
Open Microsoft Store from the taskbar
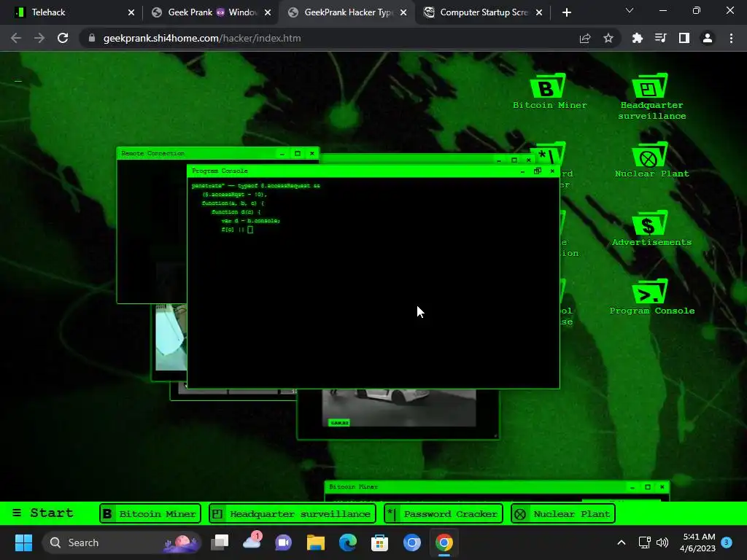tap(379, 542)
